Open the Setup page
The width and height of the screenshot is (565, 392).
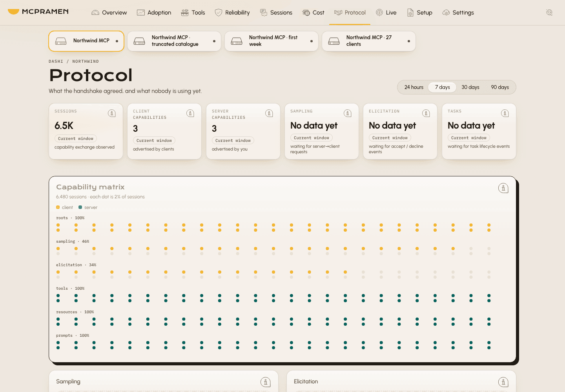419,13
